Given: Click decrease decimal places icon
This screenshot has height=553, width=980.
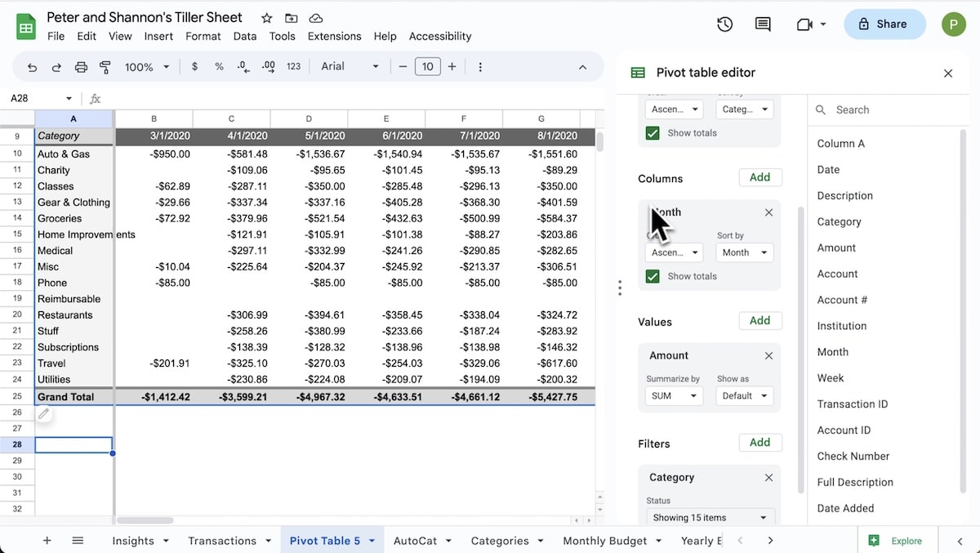Looking at the screenshot, I should [243, 67].
